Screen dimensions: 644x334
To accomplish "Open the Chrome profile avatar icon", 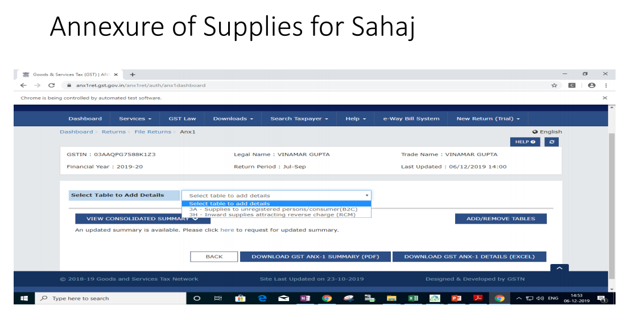I will [592, 85].
